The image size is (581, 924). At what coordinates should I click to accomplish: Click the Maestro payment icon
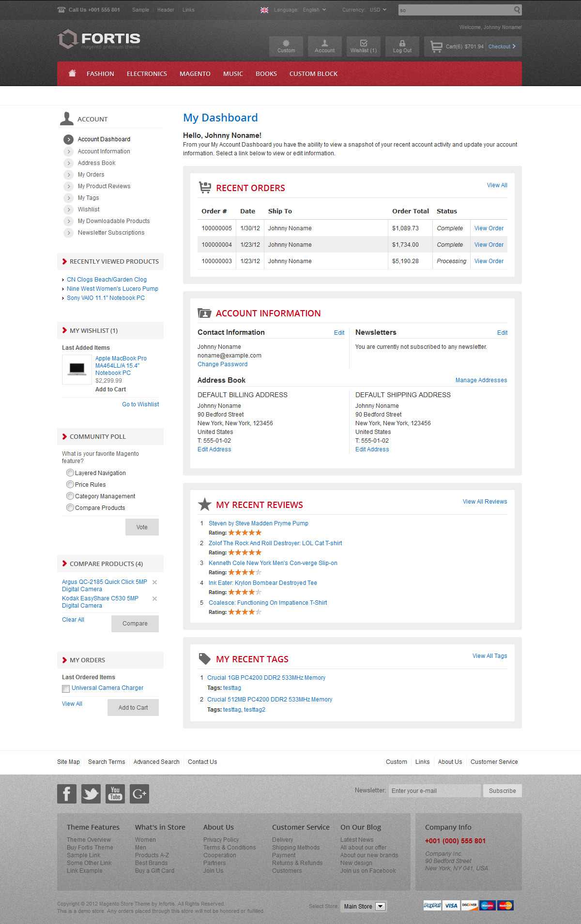[x=488, y=905]
